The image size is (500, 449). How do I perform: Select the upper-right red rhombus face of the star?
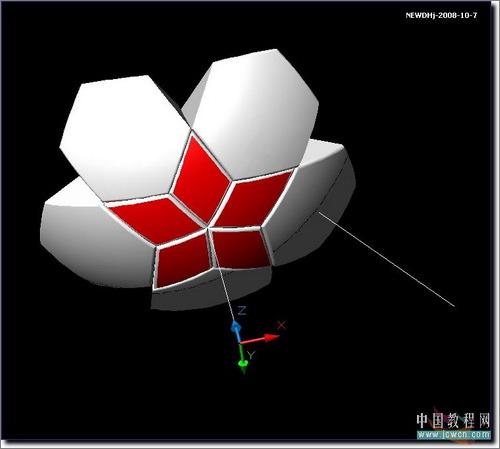tap(255, 199)
